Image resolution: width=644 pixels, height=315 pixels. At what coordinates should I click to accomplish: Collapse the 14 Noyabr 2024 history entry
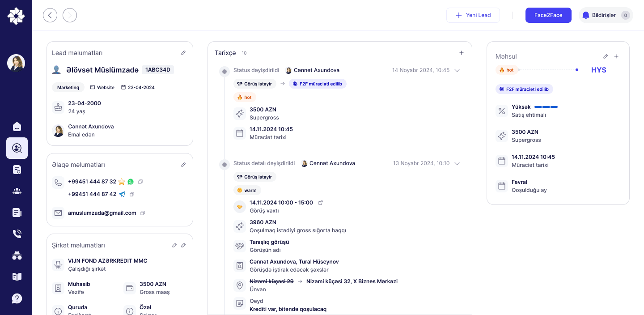point(457,70)
